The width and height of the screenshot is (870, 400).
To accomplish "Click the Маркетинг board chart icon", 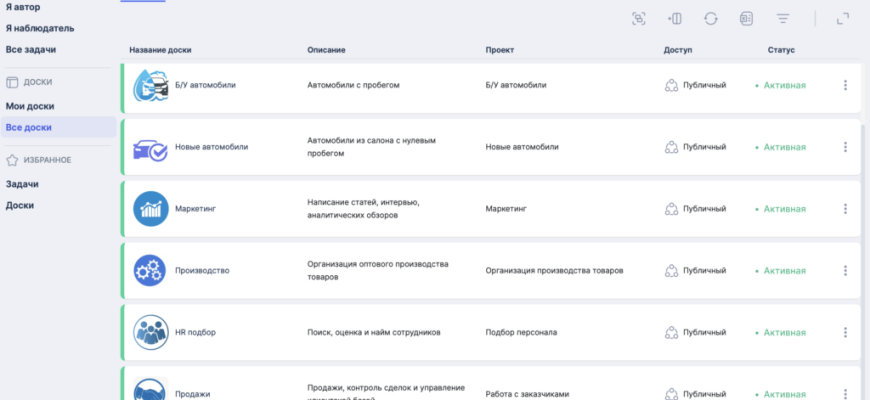I will pyautogui.click(x=151, y=209).
